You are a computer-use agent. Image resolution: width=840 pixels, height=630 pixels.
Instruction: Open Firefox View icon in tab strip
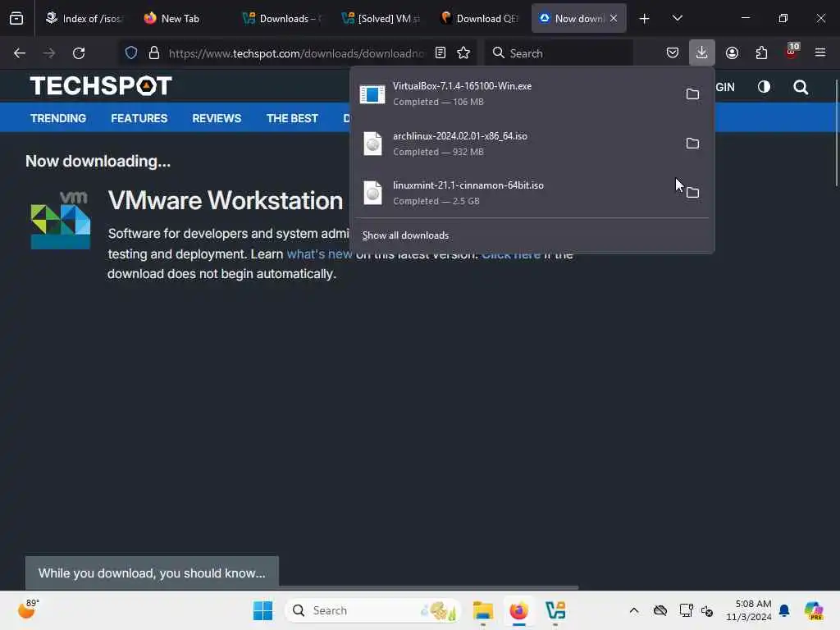pyautogui.click(x=16, y=18)
